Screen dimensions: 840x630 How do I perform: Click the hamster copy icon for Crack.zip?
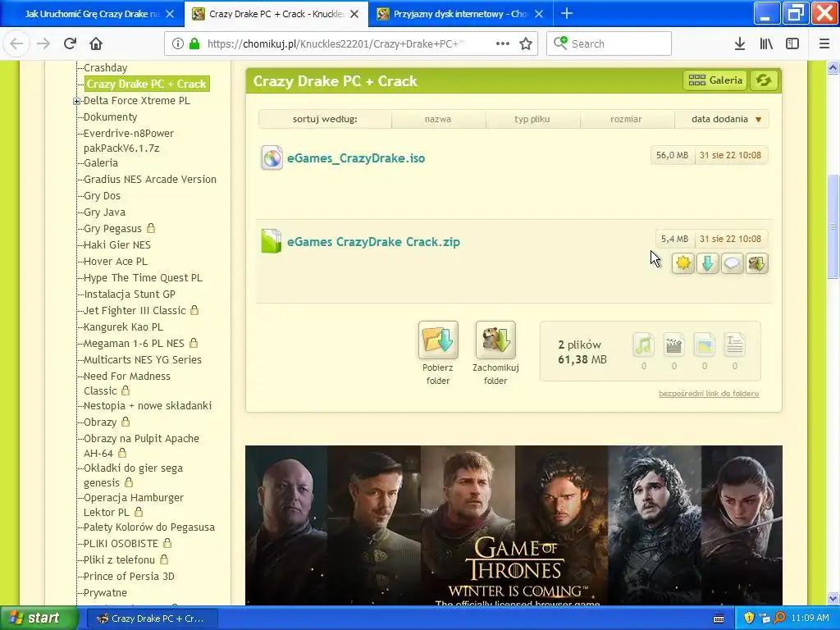[757, 263]
